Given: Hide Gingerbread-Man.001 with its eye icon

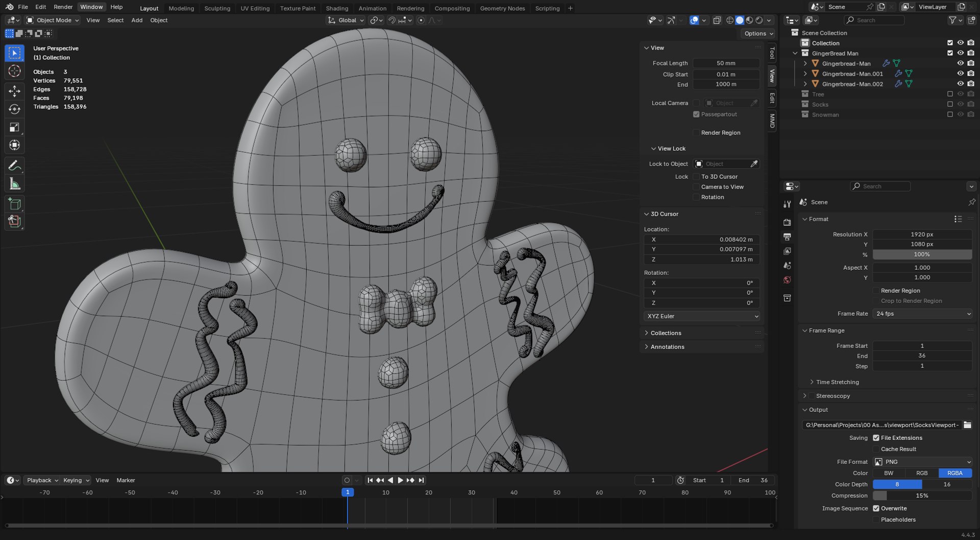Looking at the screenshot, I should coord(960,74).
